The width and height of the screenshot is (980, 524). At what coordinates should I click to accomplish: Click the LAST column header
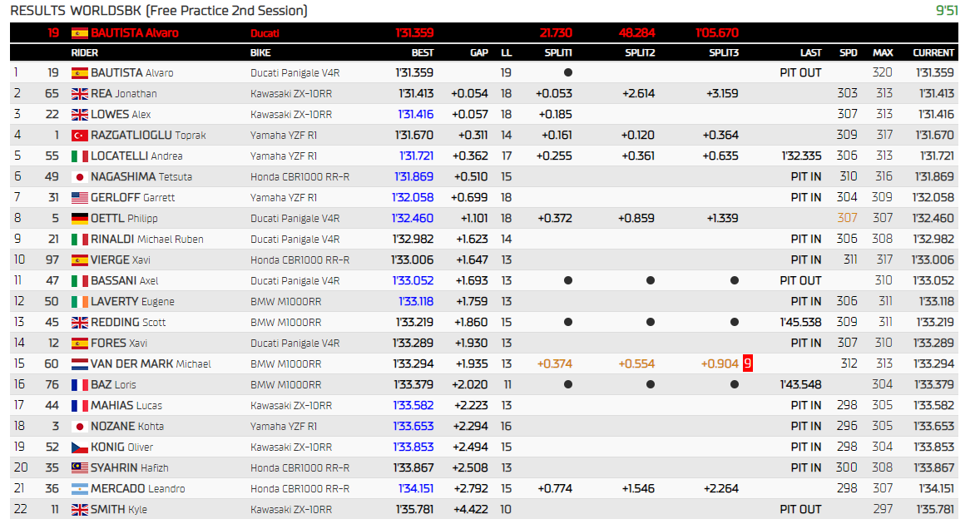click(810, 53)
